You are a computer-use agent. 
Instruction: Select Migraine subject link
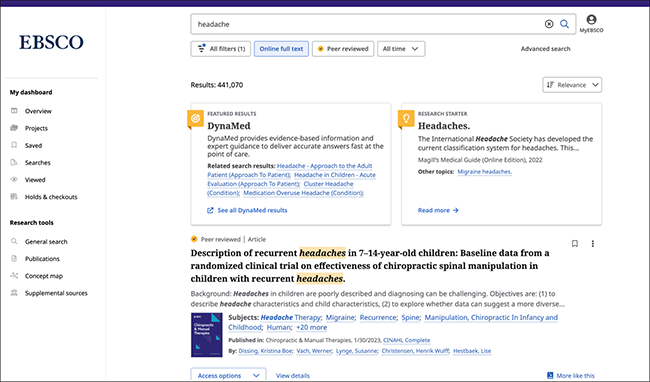[340, 317]
